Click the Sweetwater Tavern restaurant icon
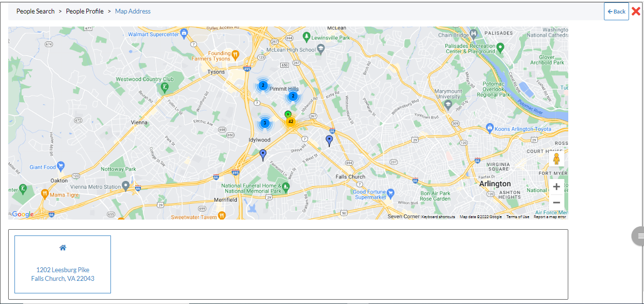644x304 pixels. tap(221, 216)
